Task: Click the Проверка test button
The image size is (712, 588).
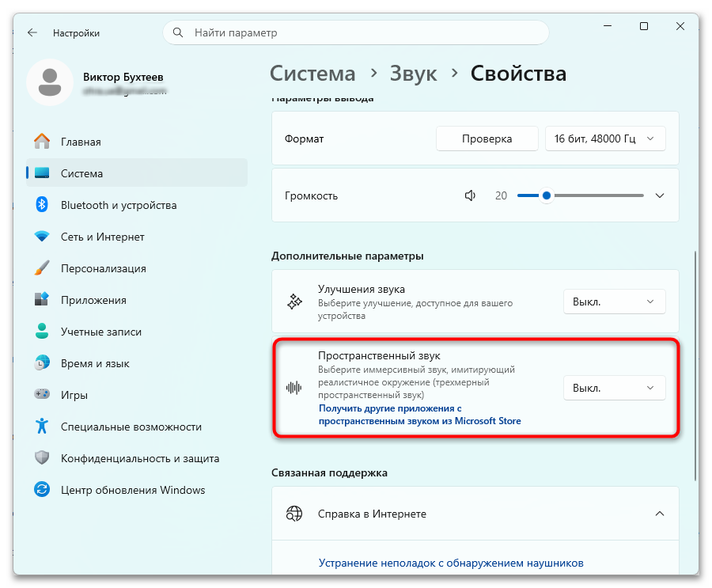Action: coord(487,138)
